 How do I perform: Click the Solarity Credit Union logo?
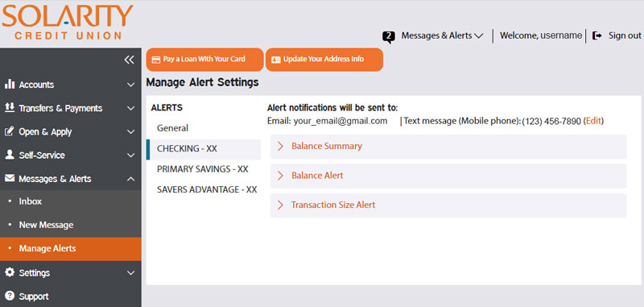point(68,22)
